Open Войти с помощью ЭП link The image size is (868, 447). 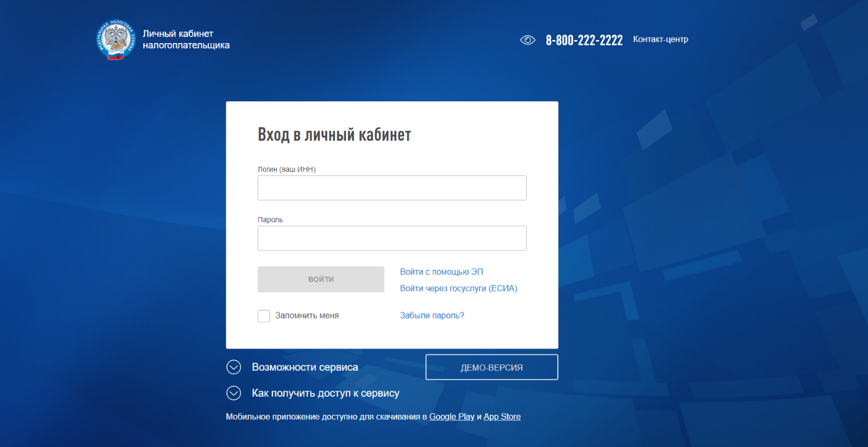pos(441,272)
